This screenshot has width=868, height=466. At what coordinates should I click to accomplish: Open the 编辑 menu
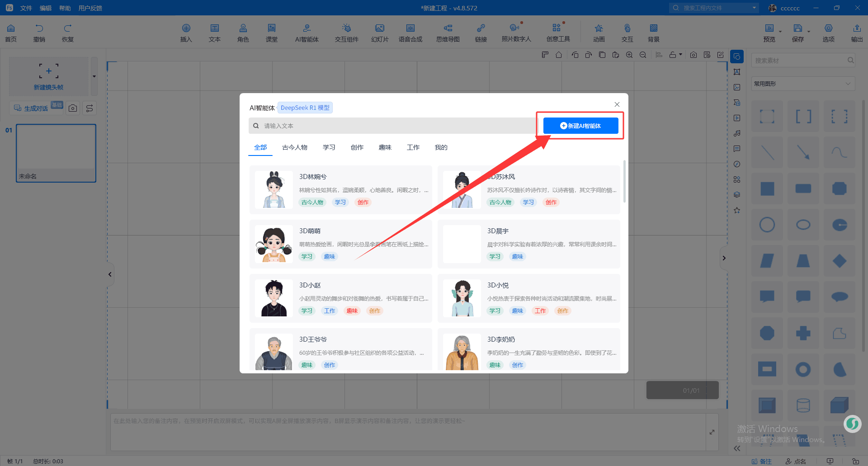click(45, 8)
